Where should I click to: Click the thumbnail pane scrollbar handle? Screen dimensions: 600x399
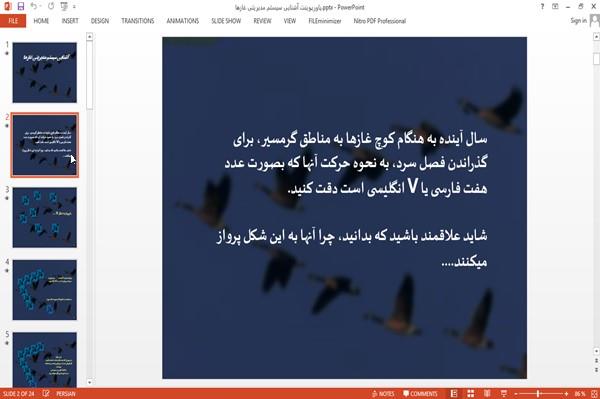[90, 75]
